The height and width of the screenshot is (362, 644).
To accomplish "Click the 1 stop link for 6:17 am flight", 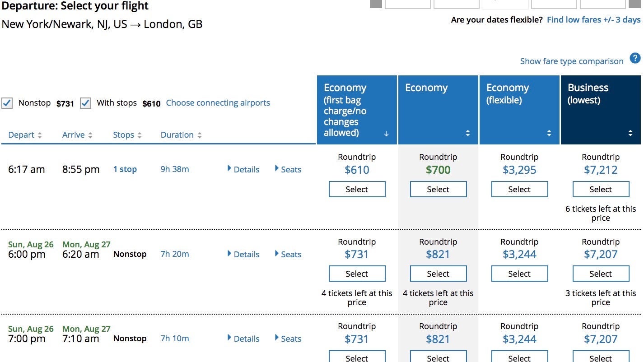I will (x=125, y=169).
